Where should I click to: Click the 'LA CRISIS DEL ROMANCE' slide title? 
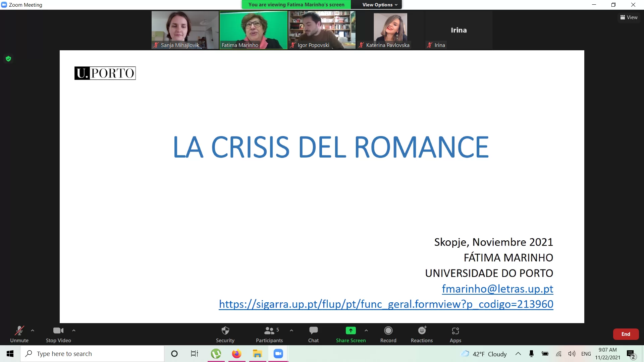[x=331, y=147]
